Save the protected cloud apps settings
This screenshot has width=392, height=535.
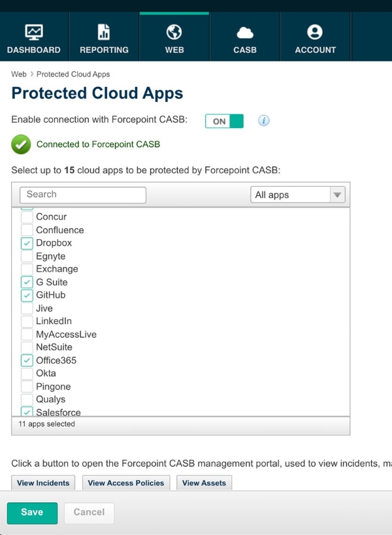coord(32,513)
